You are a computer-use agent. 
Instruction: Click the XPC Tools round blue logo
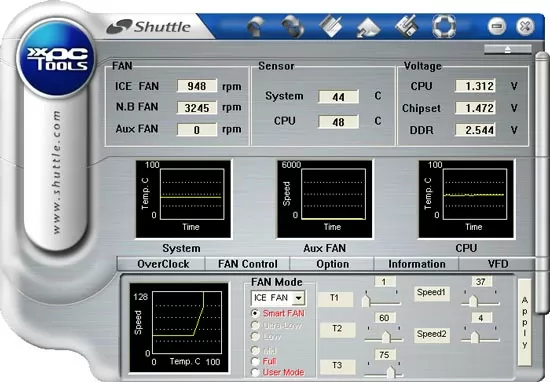click(56, 58)
